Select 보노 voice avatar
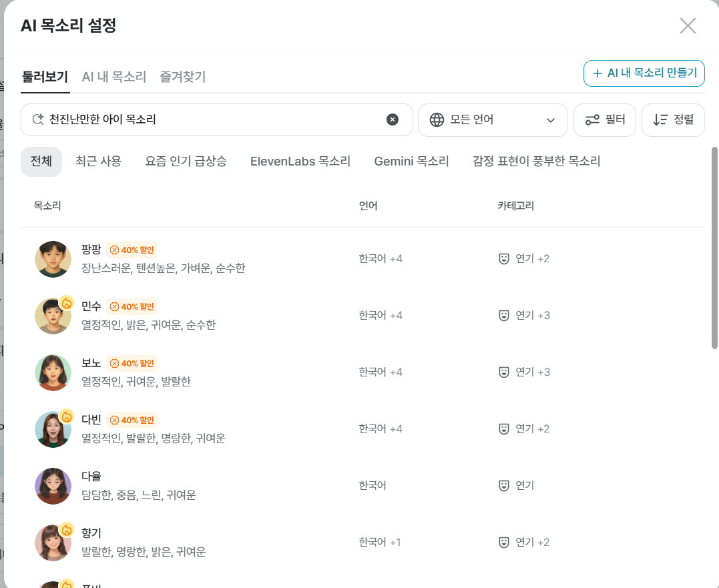This screenshot has width=719, height=588. [x=53, y=372]
